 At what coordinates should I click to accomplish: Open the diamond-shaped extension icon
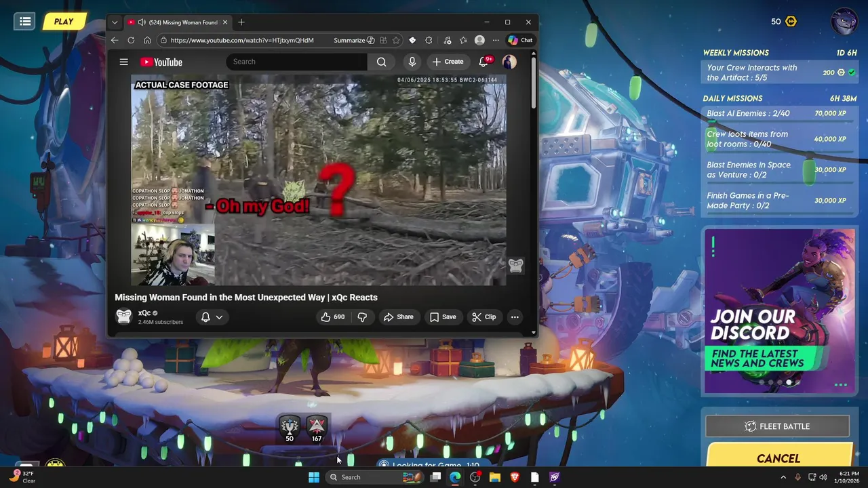click(412, 40)
